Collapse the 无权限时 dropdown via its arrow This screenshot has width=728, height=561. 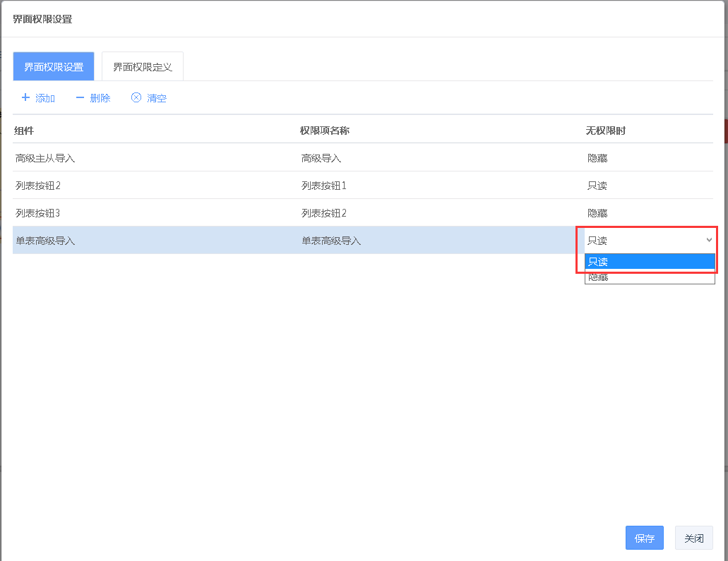tap(709, 241)
